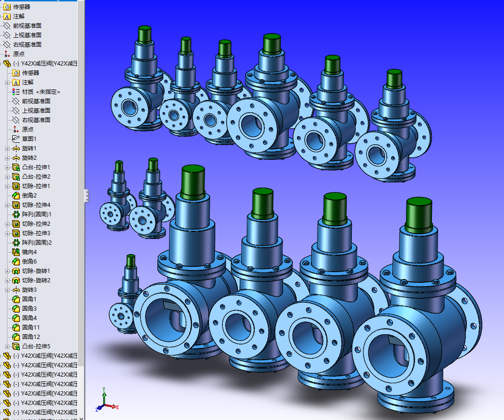Expand the 旋转2 feature node
The image size is (504, 420).
[x=8, y=158]
